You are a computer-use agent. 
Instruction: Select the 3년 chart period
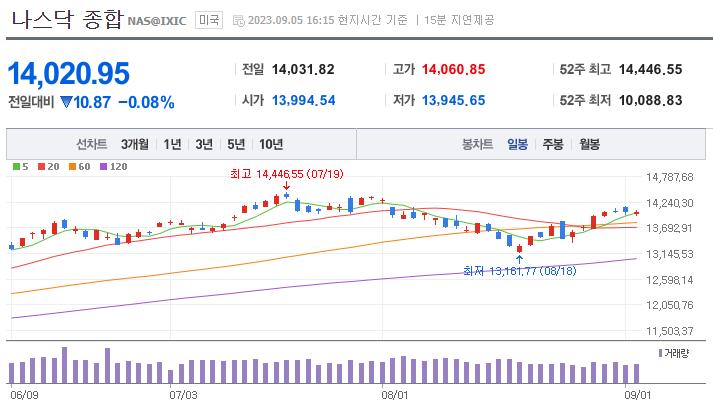coord(204,145)
